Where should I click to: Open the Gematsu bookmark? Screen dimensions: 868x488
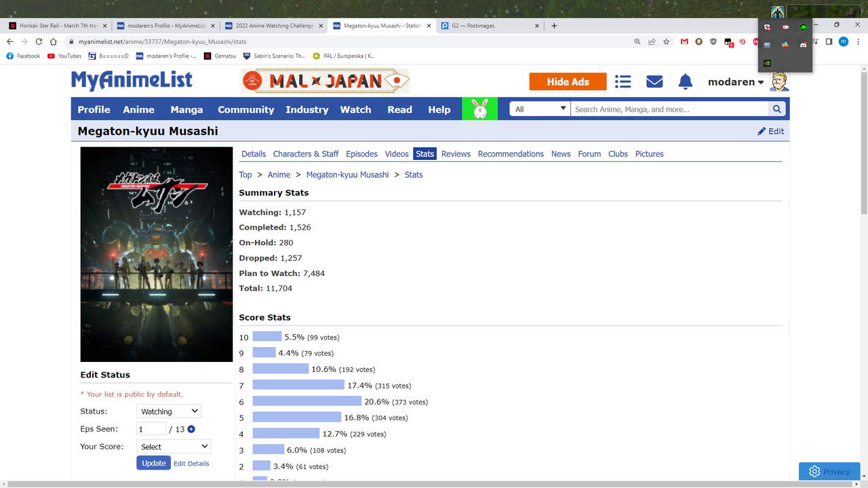pyautogui.click(x=220, y=56)
